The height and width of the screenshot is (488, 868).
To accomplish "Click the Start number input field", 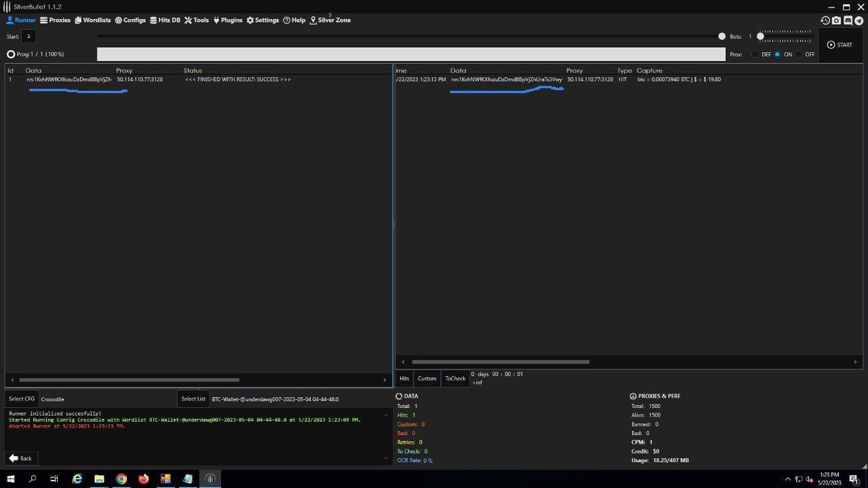I will [x=28, y=37].
